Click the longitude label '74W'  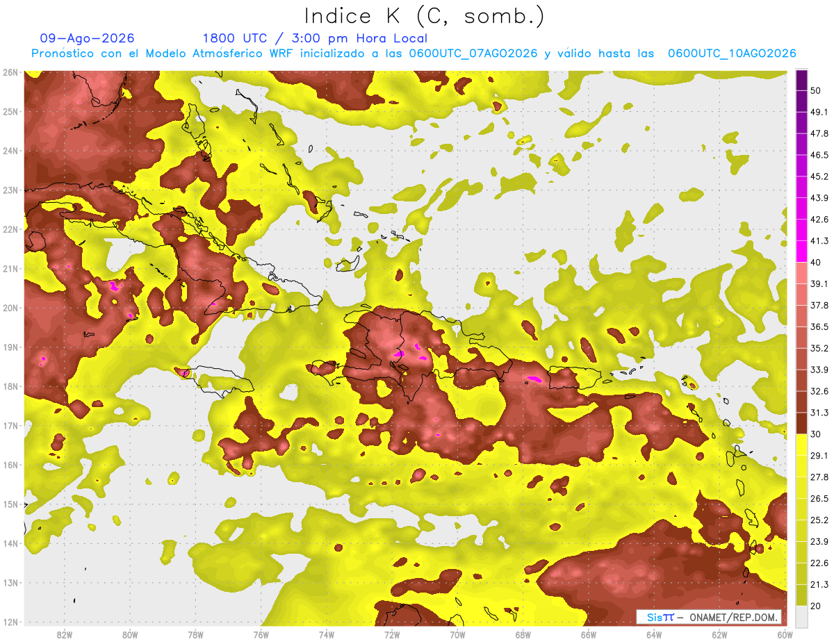coord(327,635)
